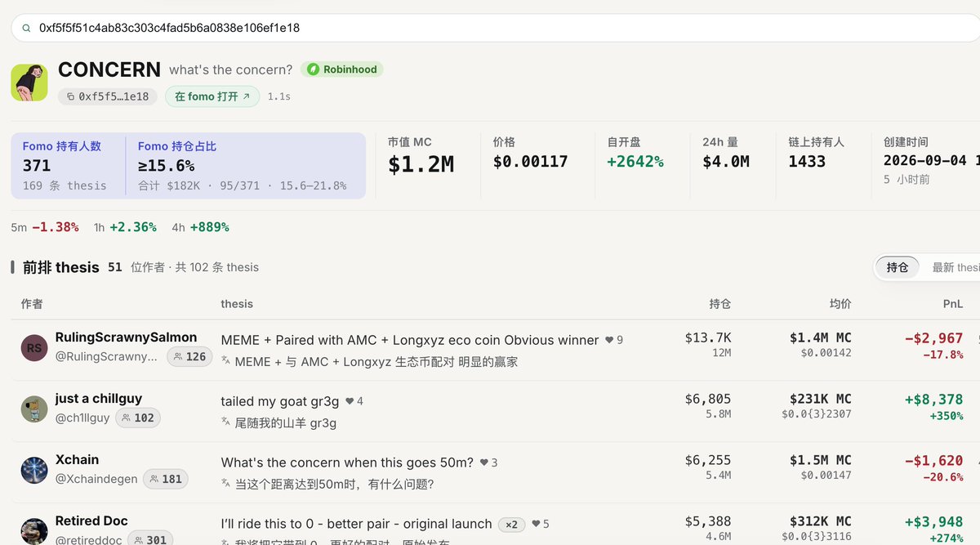This screenshot has width=980, height=545.
Task: Click the 102 followers badge
Action: tap(138, 418)
